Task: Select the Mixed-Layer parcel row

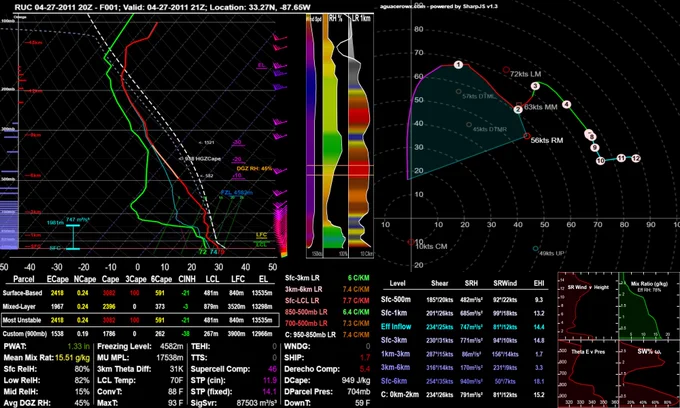Action: (140, 307)
